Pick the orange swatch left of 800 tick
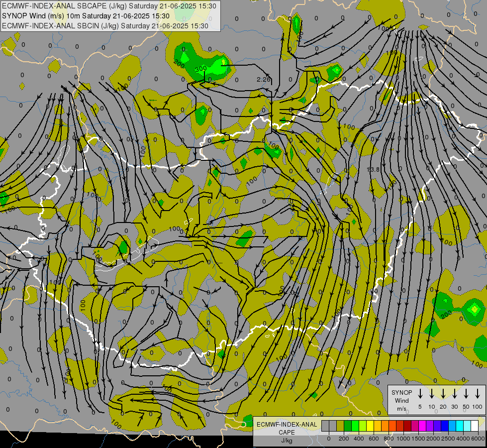The height and width of the screenshot is (448, 487). coord(385,426)
